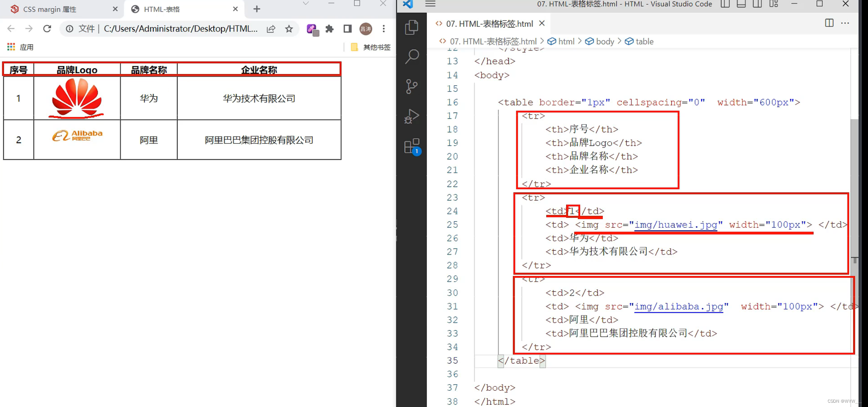This screenshot has height=407, width=868.
Task: Open Source Control view in VS Code
Action: (412, 86)
